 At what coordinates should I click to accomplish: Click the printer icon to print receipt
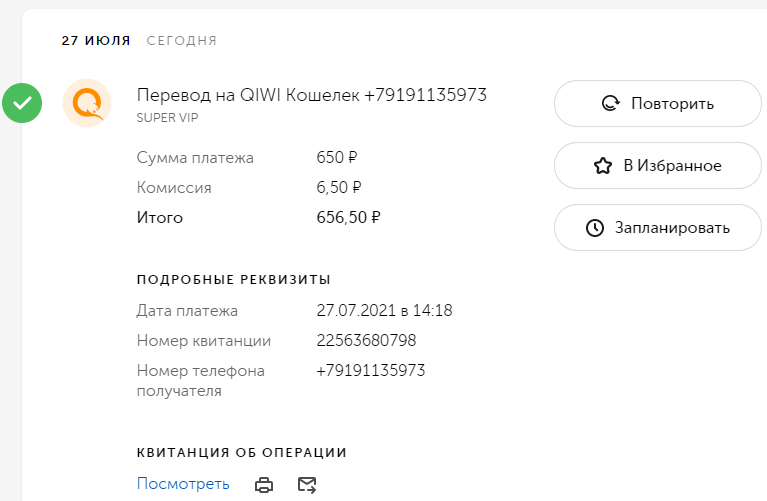click(264, 485)
